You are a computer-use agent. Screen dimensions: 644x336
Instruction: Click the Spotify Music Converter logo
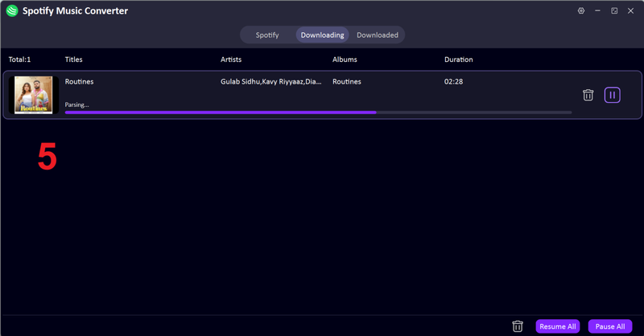(12, 11)
